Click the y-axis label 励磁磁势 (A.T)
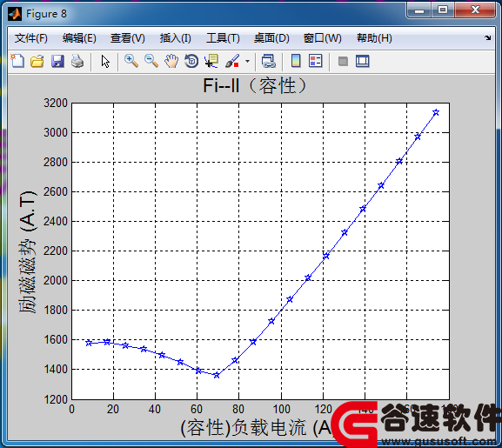 tap(27, 252)
